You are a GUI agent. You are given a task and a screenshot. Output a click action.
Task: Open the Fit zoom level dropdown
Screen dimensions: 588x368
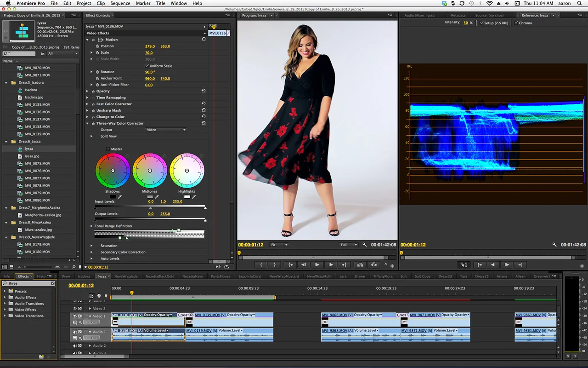(x=279, y=245)
